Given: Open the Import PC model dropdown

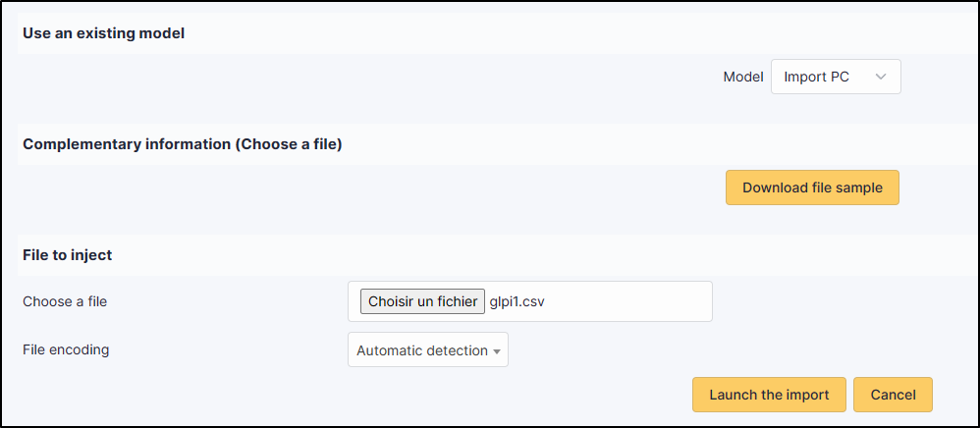Looking at the screenshot, I should tap(836, 77).
